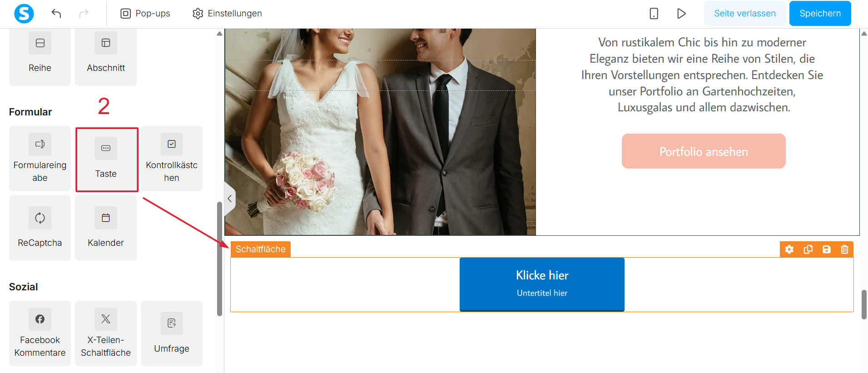This screenshot has height=373, width=868.
Task: Select the Abschnitt layout element
Action: point(106,57)
